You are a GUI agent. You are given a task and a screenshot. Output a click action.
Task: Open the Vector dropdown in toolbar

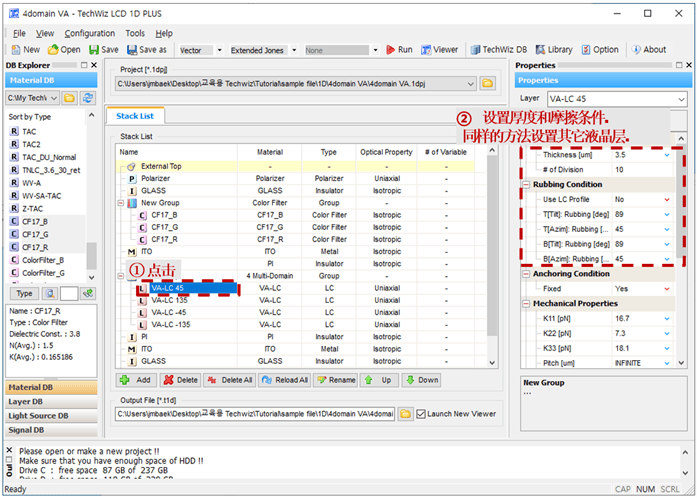pos(219,50)
